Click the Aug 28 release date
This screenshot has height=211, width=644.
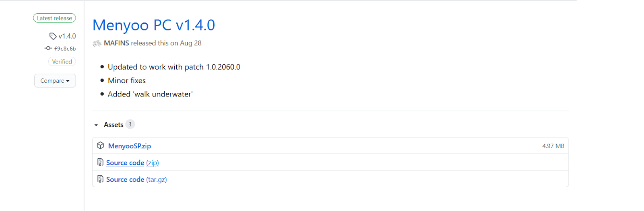click(x=191, y=43)
